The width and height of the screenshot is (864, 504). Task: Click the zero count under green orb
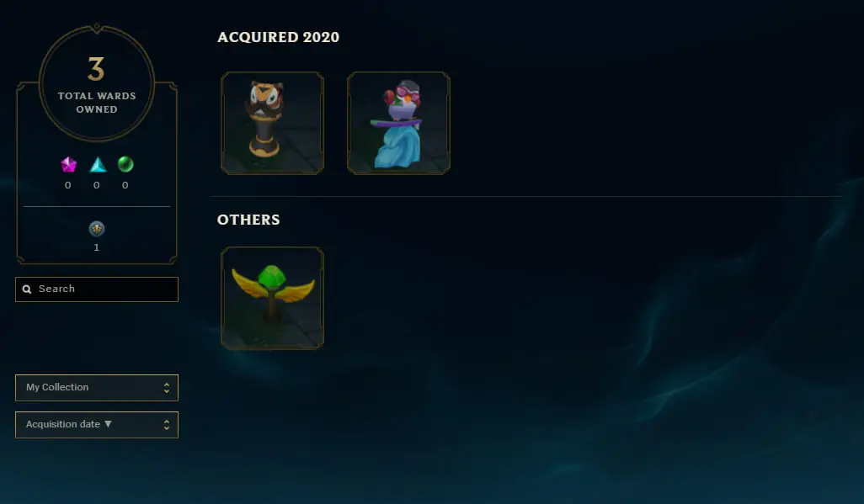pyautogui.click(x=125, y=185)
